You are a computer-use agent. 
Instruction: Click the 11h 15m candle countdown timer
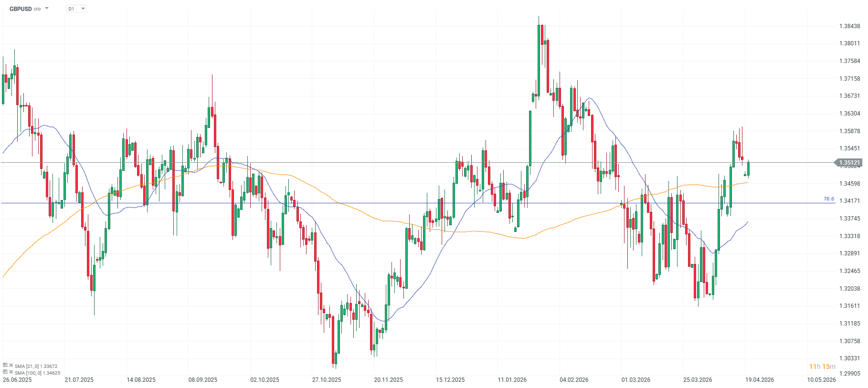pyautogui.click(x=822, y=367)
